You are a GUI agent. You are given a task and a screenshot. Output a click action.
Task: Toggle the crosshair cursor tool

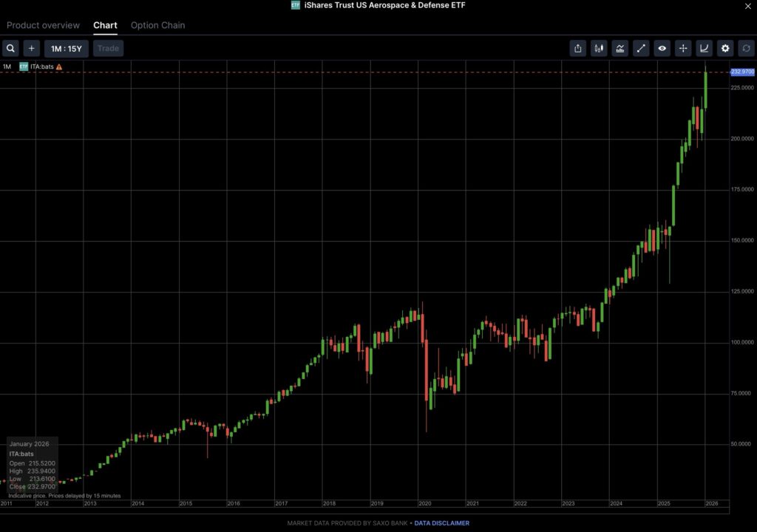pos(683,49)
